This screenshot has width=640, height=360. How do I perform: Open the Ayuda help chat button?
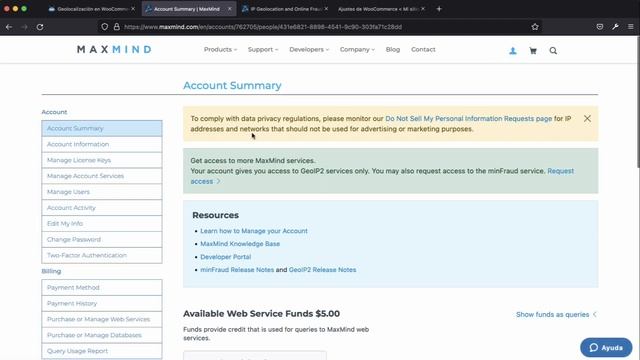(x=606, y=347)
